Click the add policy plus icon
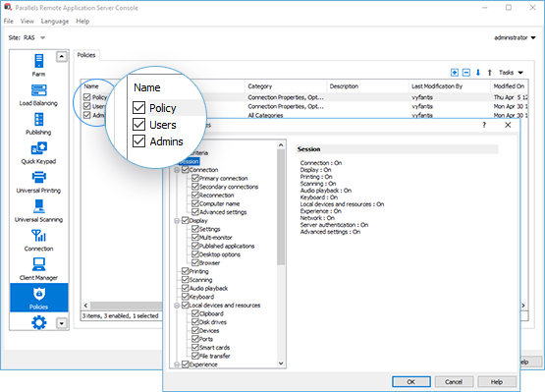The height and width of the screenshot is (392, 545). 455,73
